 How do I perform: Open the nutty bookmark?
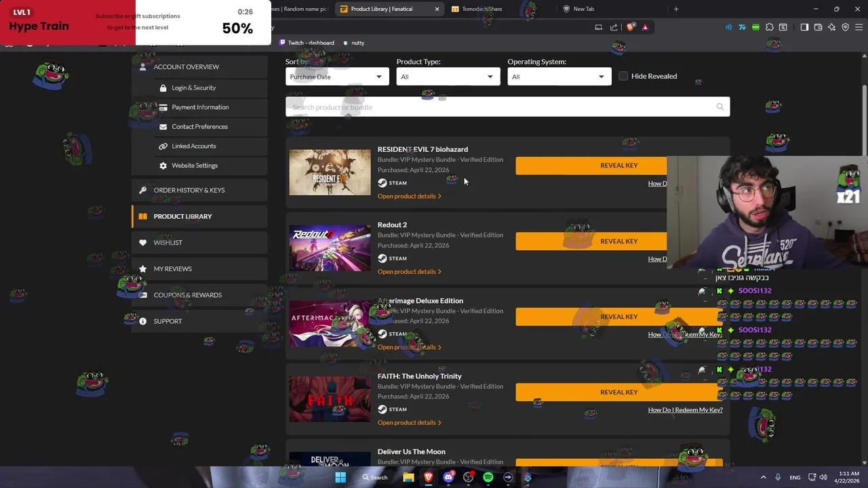[353, 43]
